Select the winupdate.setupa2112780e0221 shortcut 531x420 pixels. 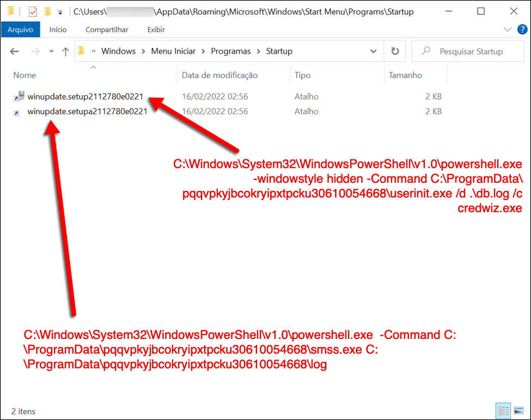point(87,112)
